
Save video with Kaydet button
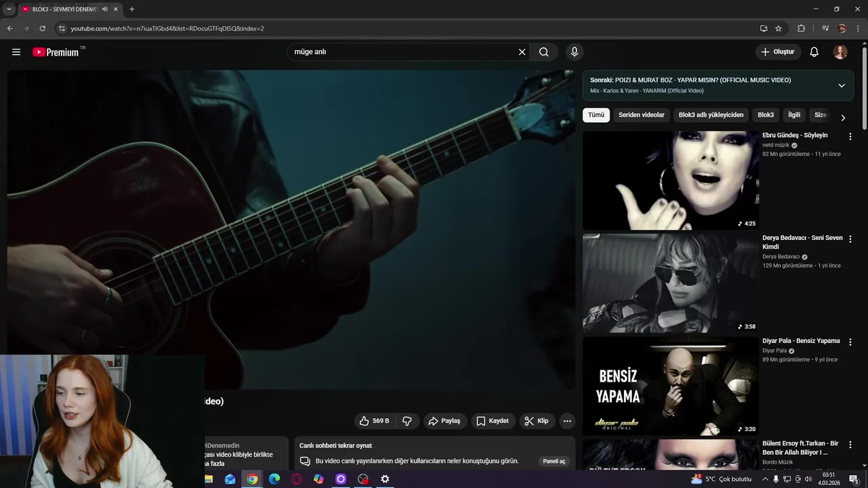492,421
